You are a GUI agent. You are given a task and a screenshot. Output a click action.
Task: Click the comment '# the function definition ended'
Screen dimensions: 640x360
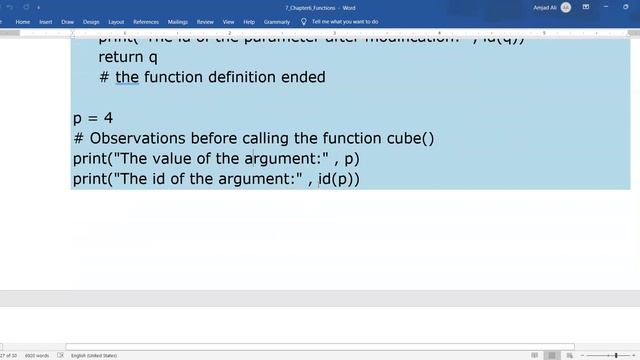click(x=212, y=77)
